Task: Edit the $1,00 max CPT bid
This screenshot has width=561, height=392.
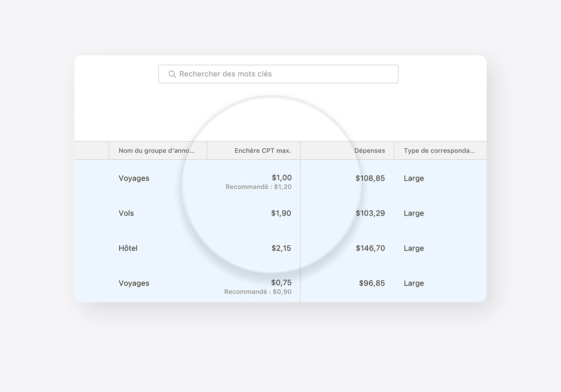Action: click(x=281, y=177)
